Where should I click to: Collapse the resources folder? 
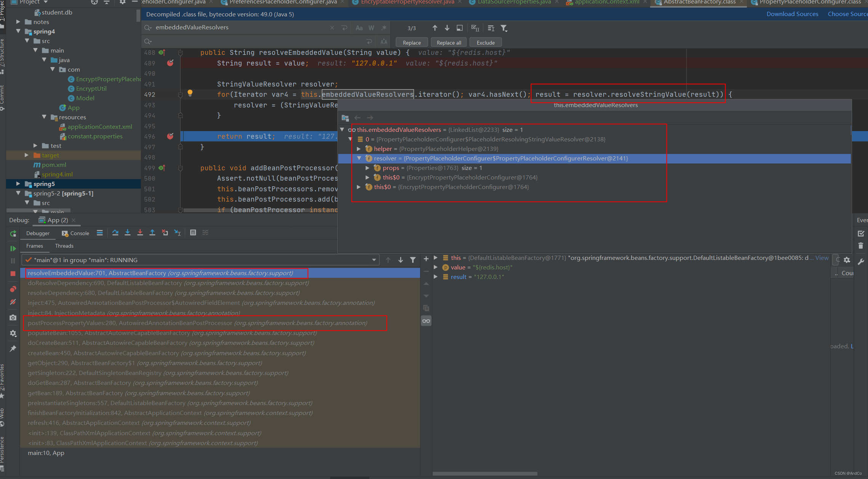(44, 117)
